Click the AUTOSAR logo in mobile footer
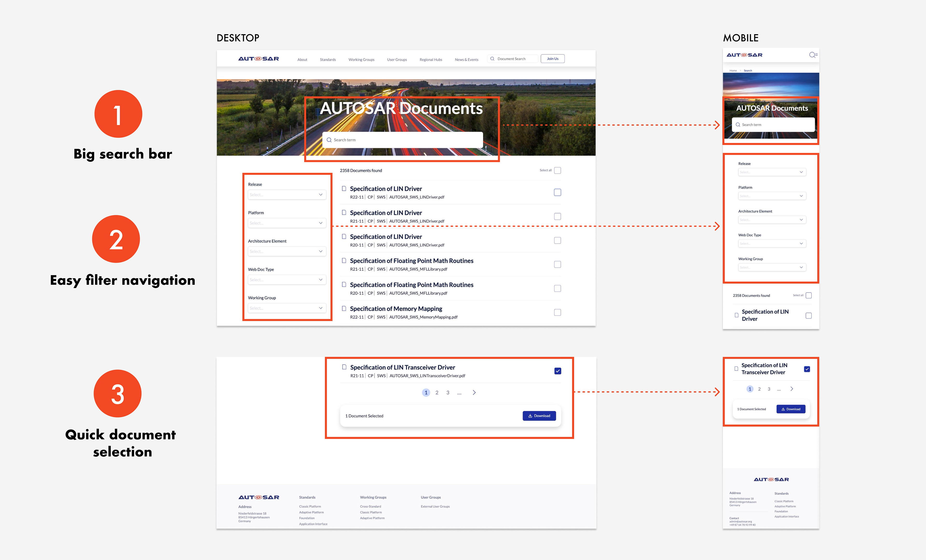Screen dimensions: 926x560 pos(771,480)
